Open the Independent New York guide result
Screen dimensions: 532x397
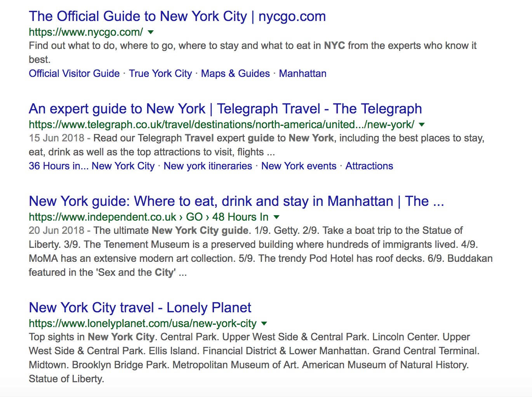click(x=236, y=201)
